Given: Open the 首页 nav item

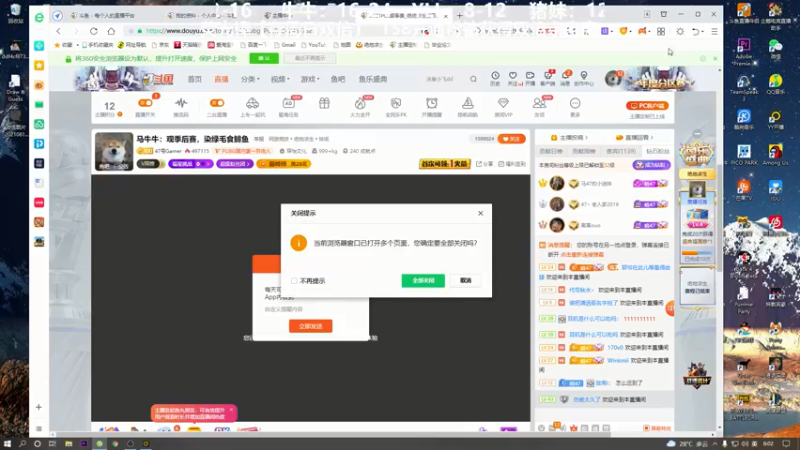Looking at the screenshot, I should click(194, 79).
